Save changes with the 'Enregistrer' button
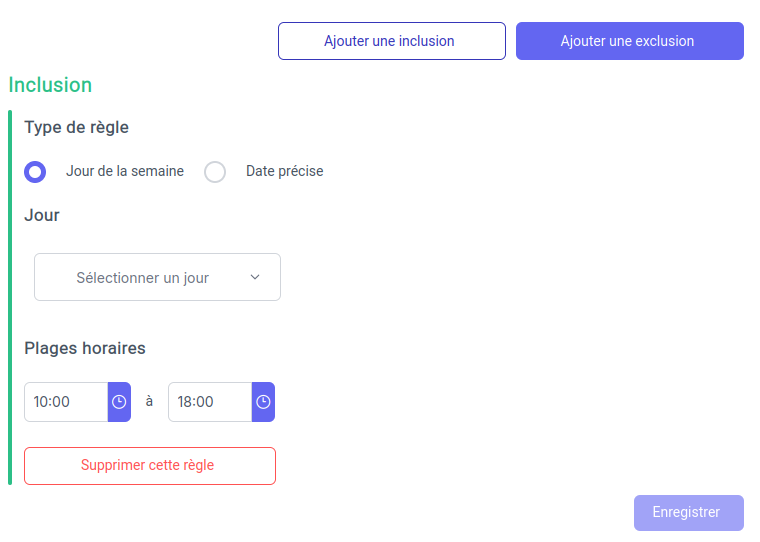Viewport: 760px width, 542px height. click(688, 512)
